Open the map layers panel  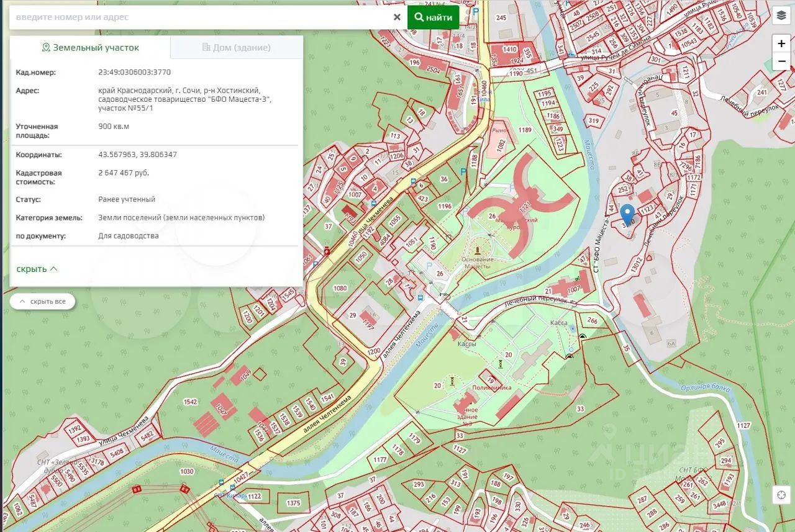click(781, 16)
